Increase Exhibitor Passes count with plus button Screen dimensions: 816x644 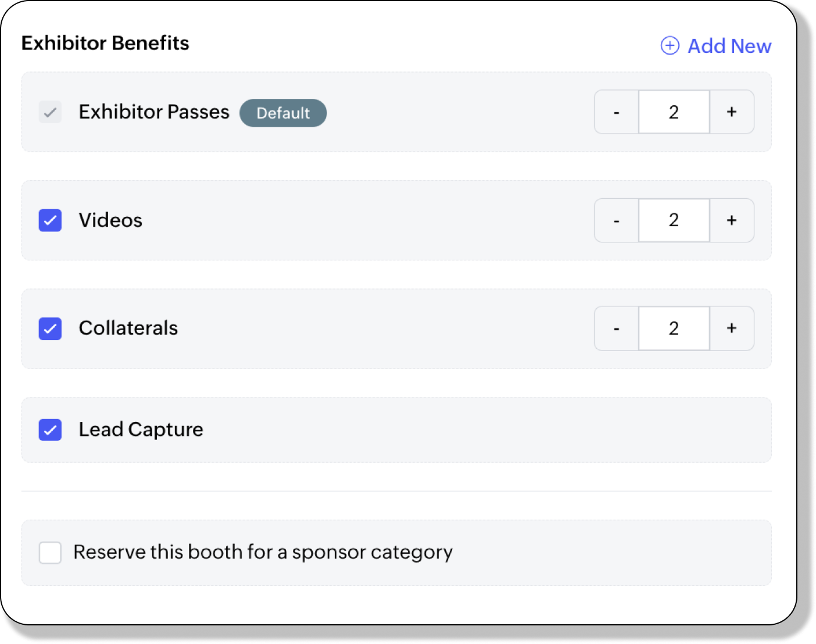tap(732, 112)
